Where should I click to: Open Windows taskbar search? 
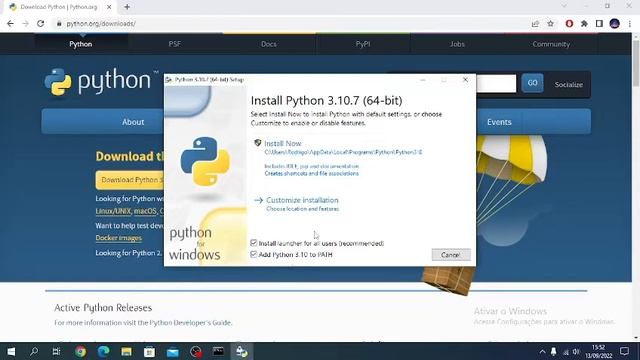click(34, 351)
